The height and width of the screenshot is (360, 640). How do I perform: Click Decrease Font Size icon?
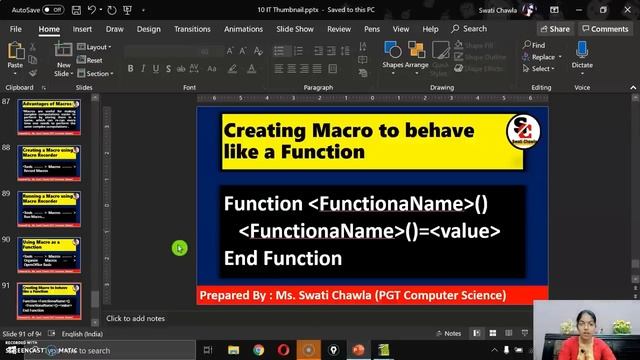coord(243,51)
